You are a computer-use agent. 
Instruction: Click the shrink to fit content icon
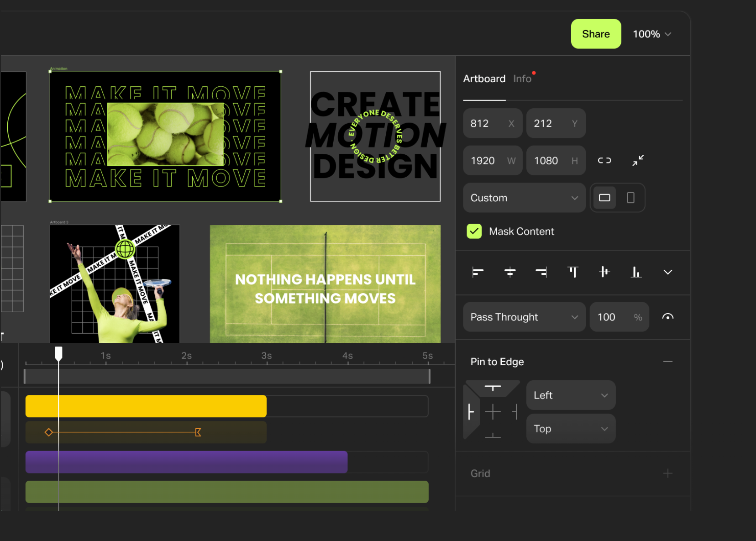click(639, 160)
